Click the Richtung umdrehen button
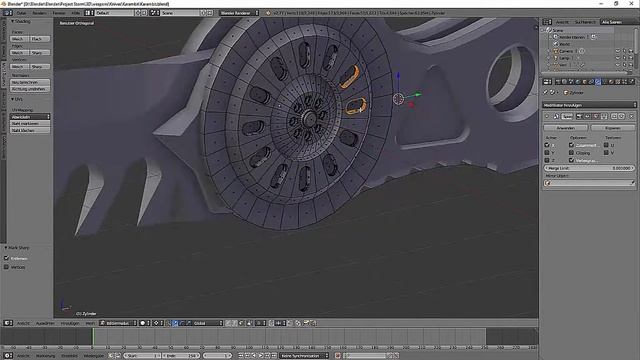This screenshot has width=640, height=360. 30,89
